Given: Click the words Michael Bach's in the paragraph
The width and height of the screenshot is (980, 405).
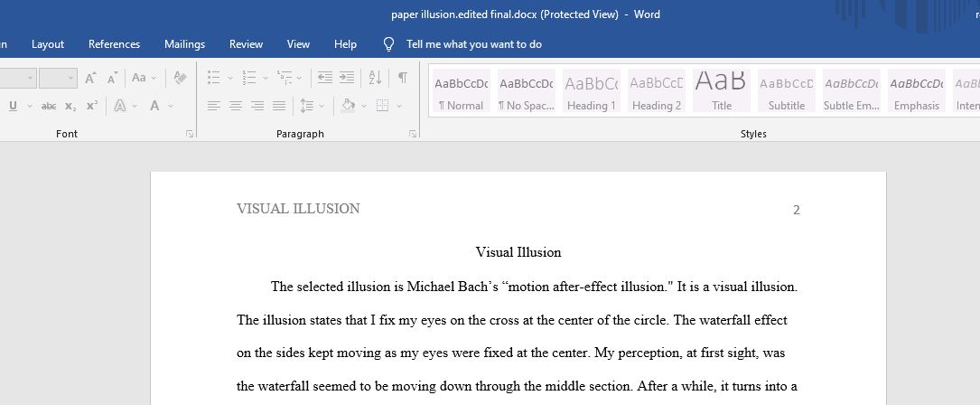Looking at the screenshot, I should click(453, 287).
